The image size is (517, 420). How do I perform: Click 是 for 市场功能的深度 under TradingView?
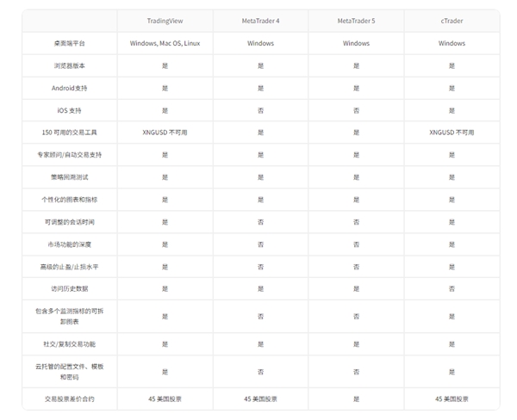click(165, 244)
